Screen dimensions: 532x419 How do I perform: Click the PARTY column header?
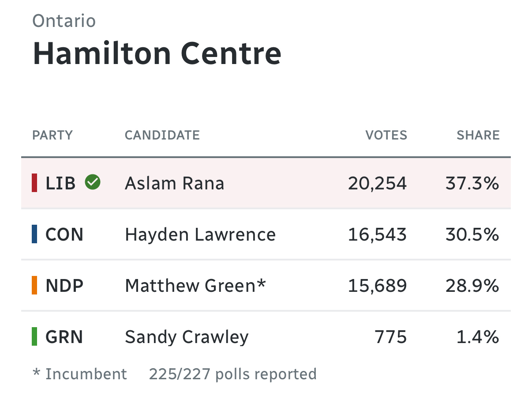pyautogui.click(x=52, y=135)
